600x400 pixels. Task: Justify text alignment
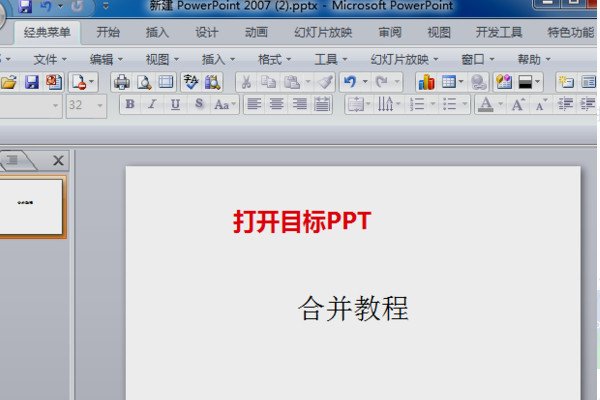click(x=322, y=104)
